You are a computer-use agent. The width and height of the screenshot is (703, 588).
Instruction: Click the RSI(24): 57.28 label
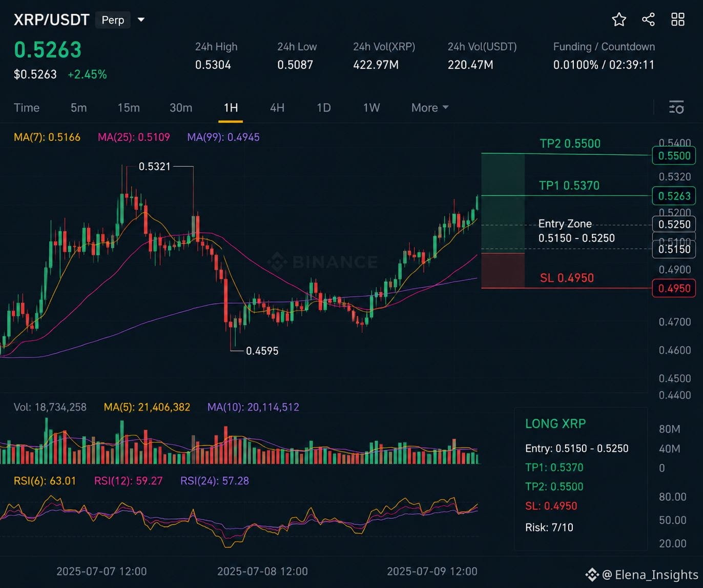(215, 481)
